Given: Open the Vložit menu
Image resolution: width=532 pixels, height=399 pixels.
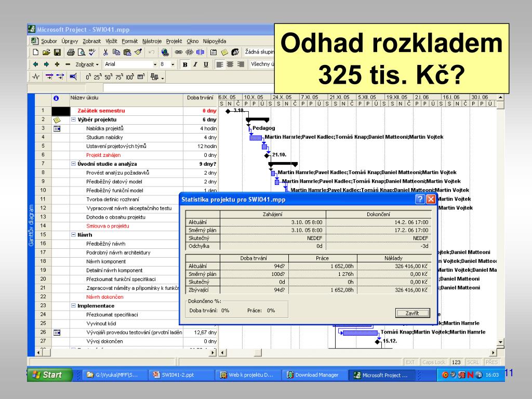Looking at the screenshot, I should point(111,41).
